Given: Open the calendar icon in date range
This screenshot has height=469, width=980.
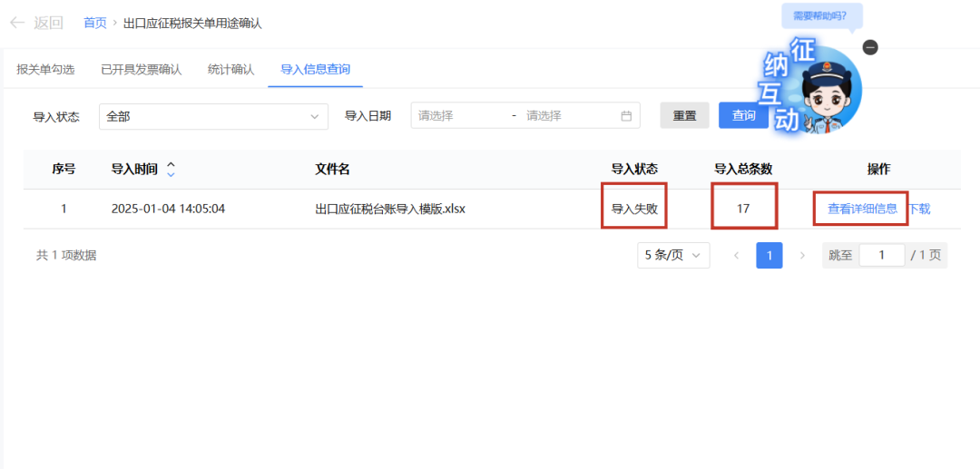Looking at the screenshot, I should click(626, 116).
